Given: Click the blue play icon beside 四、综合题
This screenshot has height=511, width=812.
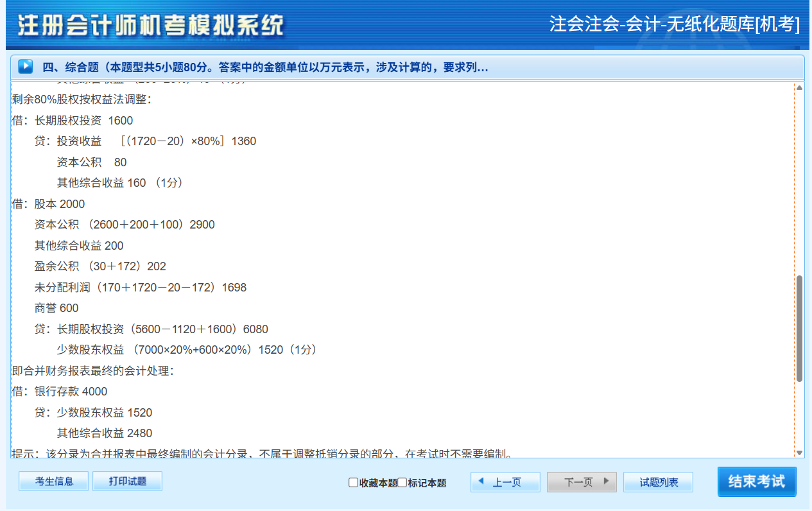Looking at the screenshot, I should coord(25,67).
